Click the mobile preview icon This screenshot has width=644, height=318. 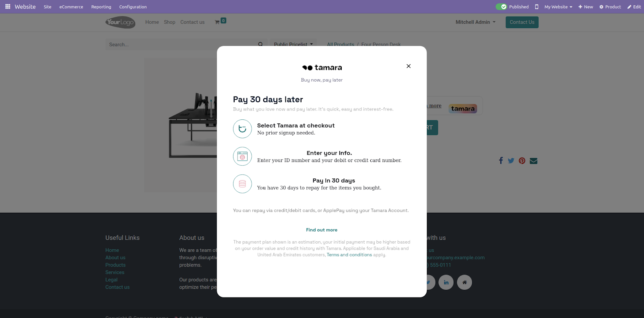[537, 7]
